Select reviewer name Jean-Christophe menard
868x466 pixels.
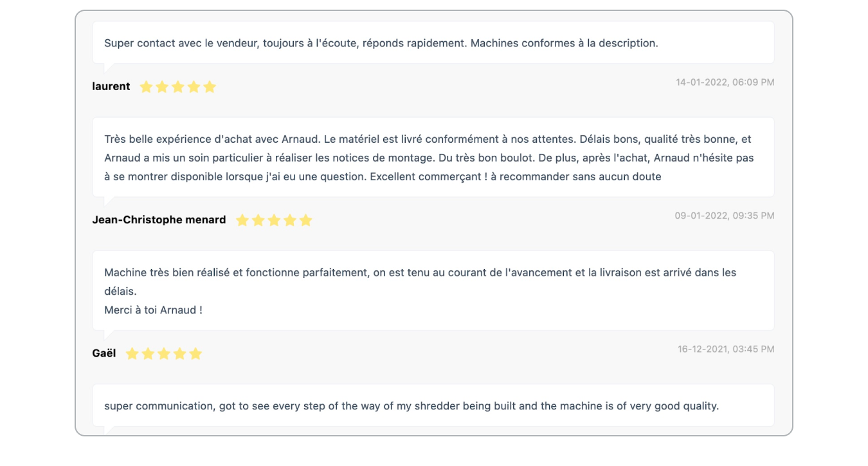tap(159, 219)
